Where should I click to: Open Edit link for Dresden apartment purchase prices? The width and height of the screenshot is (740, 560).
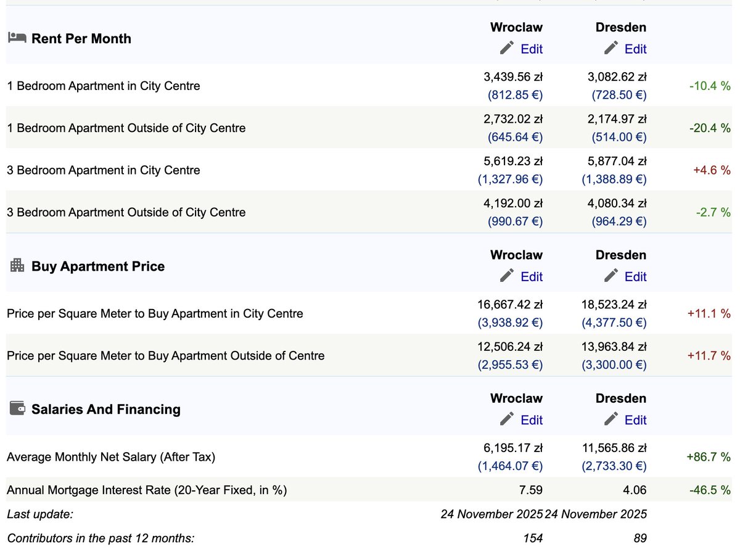[x=636, y=277]
